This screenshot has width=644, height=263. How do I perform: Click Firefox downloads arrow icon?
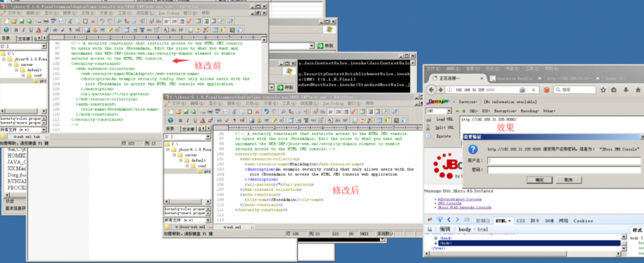[626, 90]
